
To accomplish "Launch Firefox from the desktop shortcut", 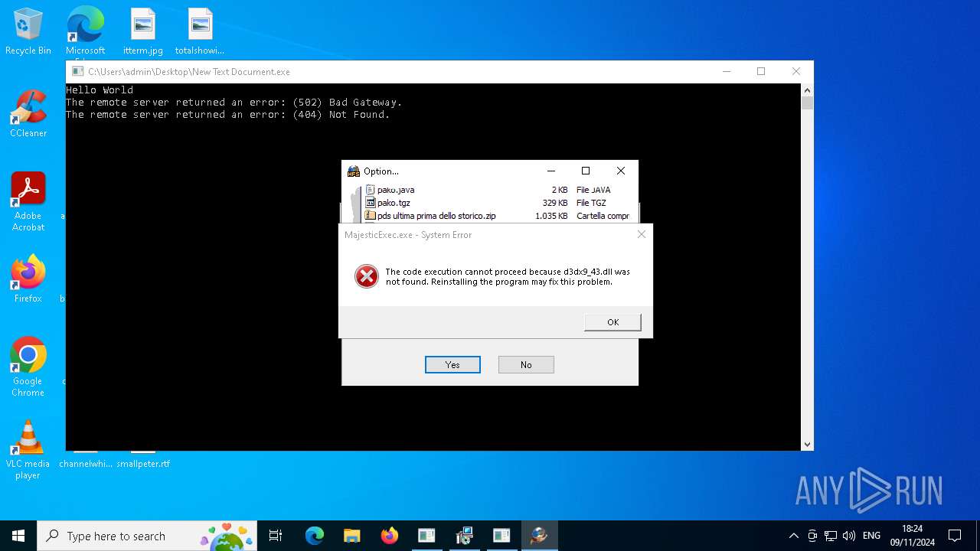I will tap(28, 279).
